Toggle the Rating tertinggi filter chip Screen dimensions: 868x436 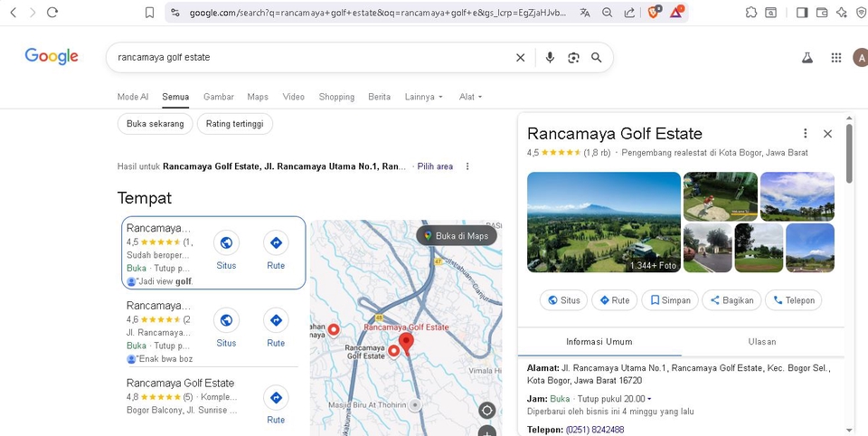click(x=235, y=124)
